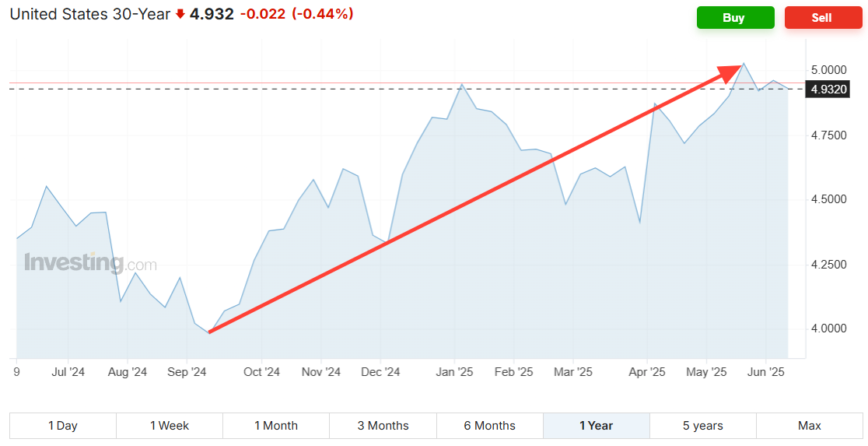868x446 pixels.
Task: Click the -0.44% change percentage
Action: pos(323,14)
